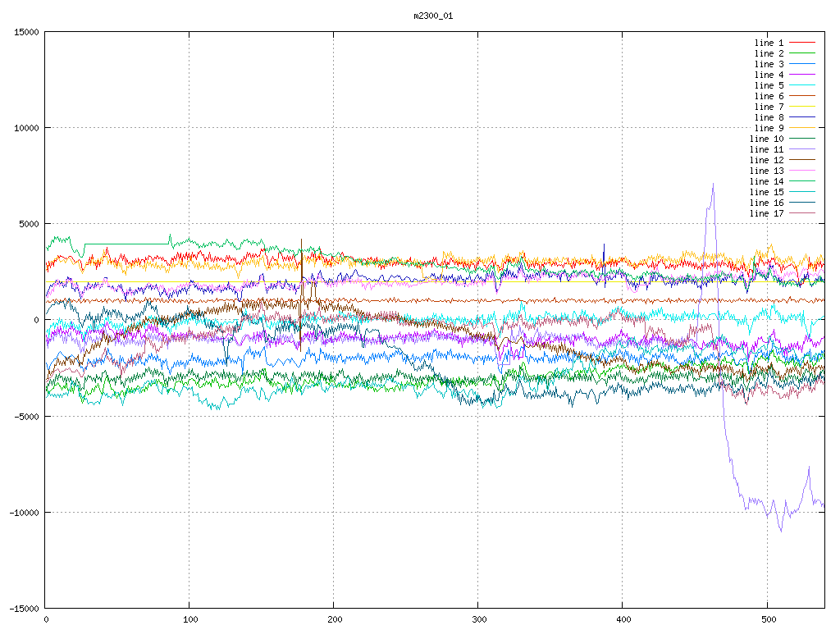The width and height of the screenshot is (840, 630).
Task: Click the "line 16" legend label
Action: 766,203
